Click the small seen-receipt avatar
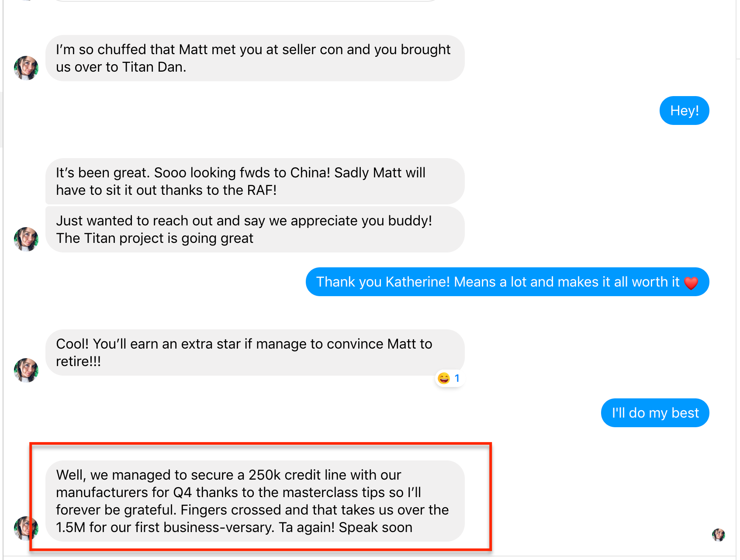 coord(718,535)
